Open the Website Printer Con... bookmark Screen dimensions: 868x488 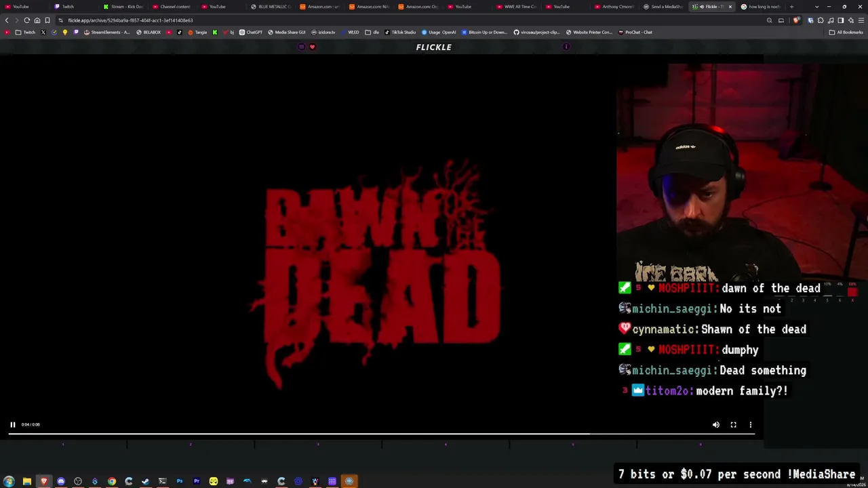pyautogui.click(x=589, y=32)
